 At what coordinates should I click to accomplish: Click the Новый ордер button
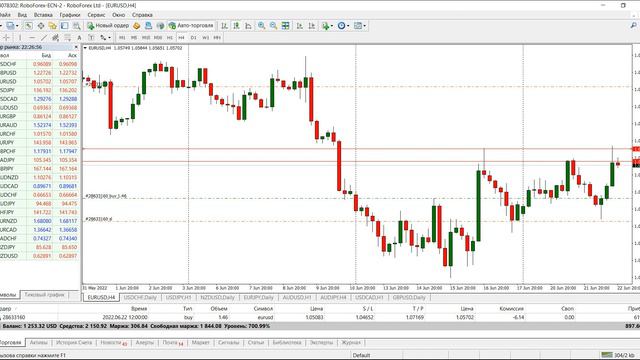click(108, 26)
